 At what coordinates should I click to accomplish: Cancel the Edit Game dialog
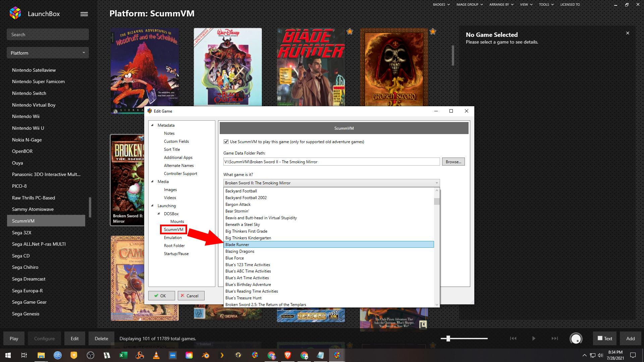coord(191,296)
